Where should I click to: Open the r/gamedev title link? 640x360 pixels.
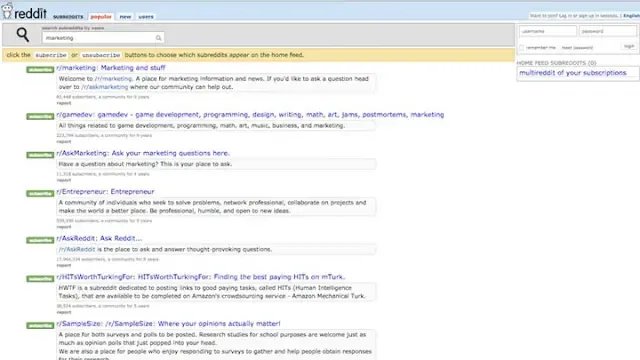[250, 115]
